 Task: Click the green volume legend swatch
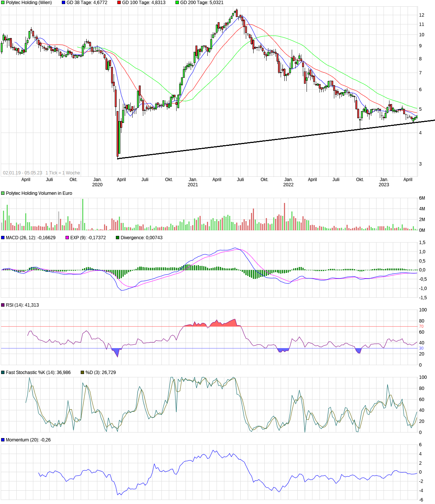point(3,193)
